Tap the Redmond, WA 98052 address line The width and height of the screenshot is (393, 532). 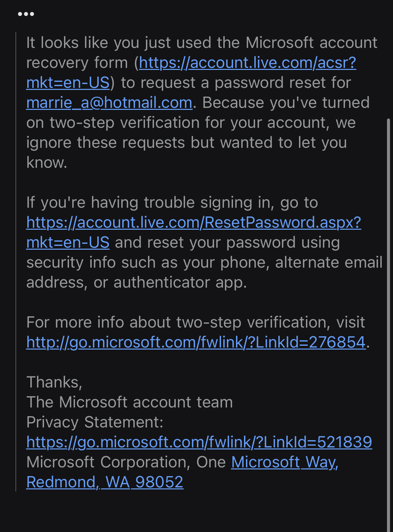click(x=105, y=482)
